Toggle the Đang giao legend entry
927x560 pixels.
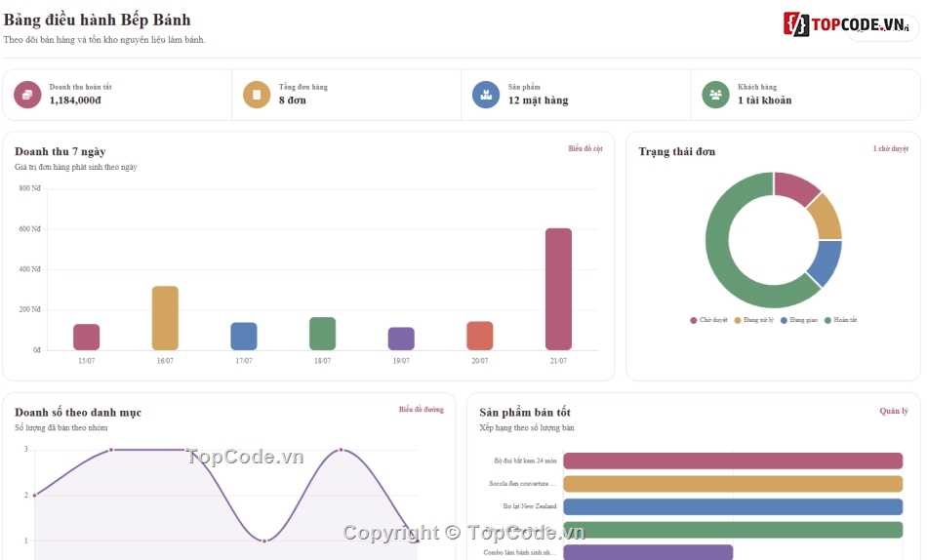(799, 320)
